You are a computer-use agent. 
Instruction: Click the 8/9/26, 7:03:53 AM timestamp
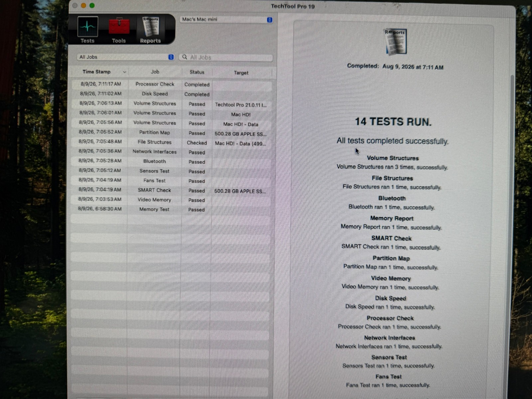pos(100,199)
